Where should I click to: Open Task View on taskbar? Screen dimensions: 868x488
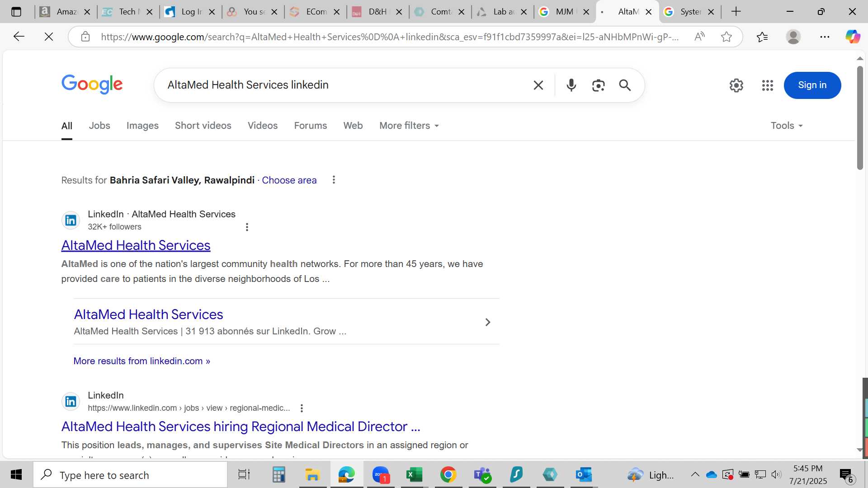pyautogui.click(x=244, y=475)
